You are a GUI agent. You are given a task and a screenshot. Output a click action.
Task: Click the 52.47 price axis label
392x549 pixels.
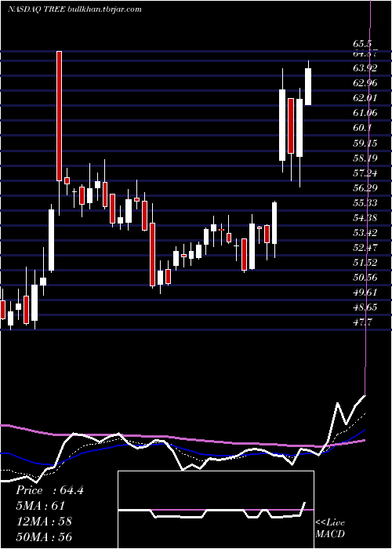click(365, 248)
